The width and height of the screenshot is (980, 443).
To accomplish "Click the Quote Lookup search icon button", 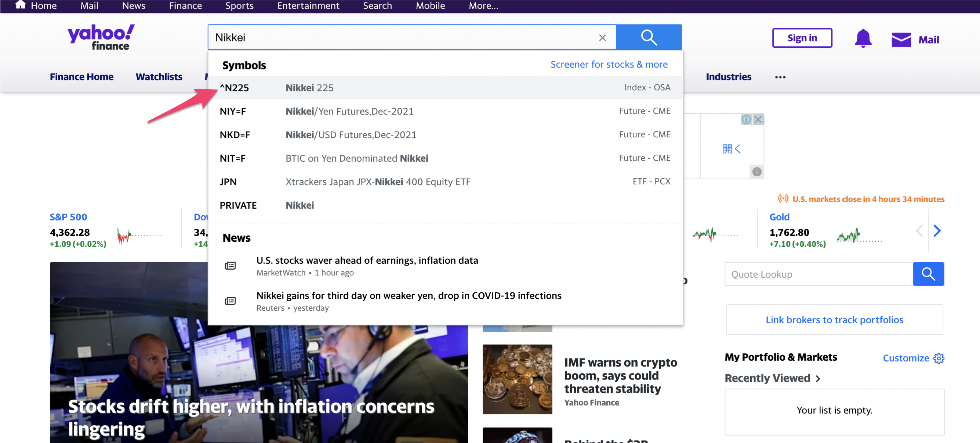I will 928,274.
